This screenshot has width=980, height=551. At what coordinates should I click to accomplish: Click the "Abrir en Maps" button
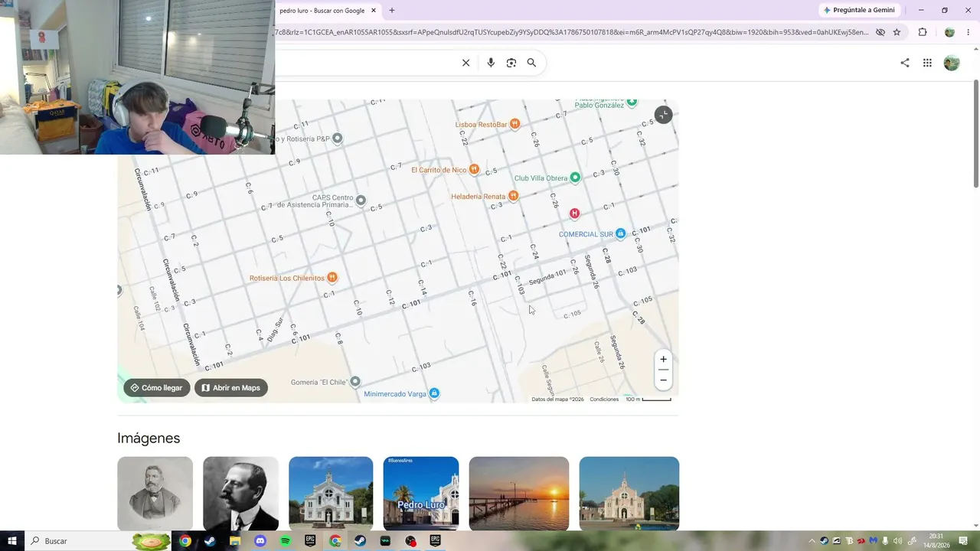(230, 388)
